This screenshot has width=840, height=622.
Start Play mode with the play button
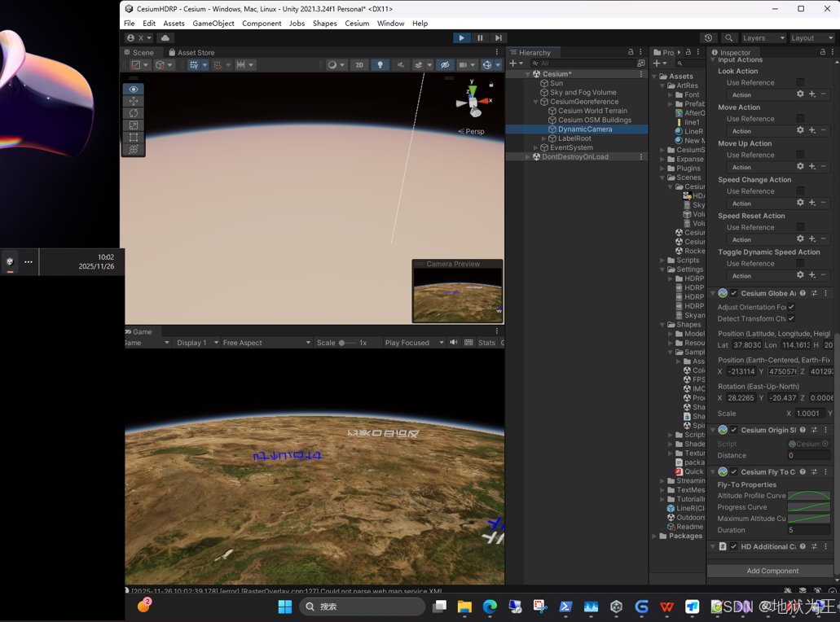coord(461,38)
